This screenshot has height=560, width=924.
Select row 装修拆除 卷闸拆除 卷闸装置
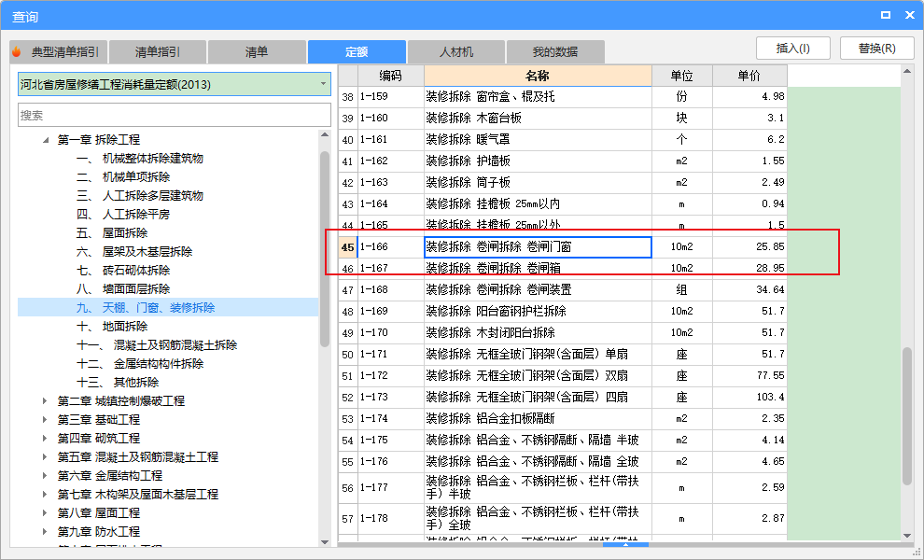563,290
